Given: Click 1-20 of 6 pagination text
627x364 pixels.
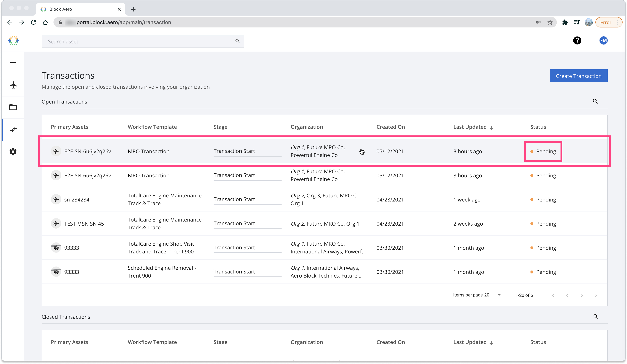Looking at the screenshot, I should (x=524, y=295).
